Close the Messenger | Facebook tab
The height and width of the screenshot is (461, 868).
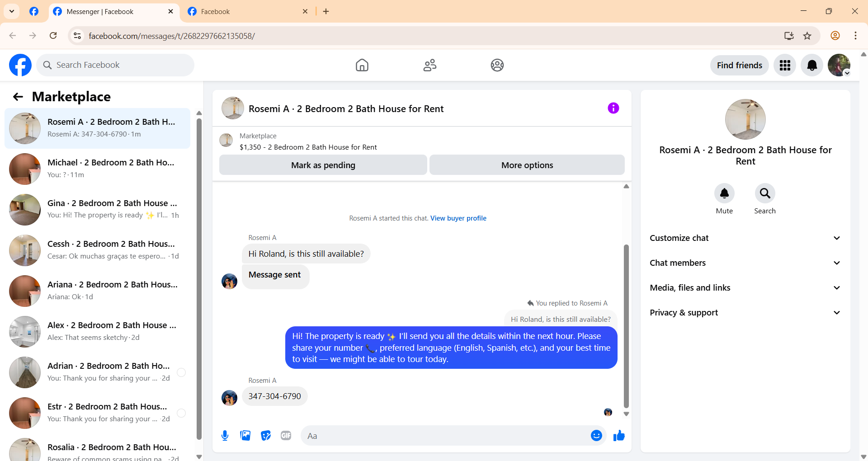170,12
